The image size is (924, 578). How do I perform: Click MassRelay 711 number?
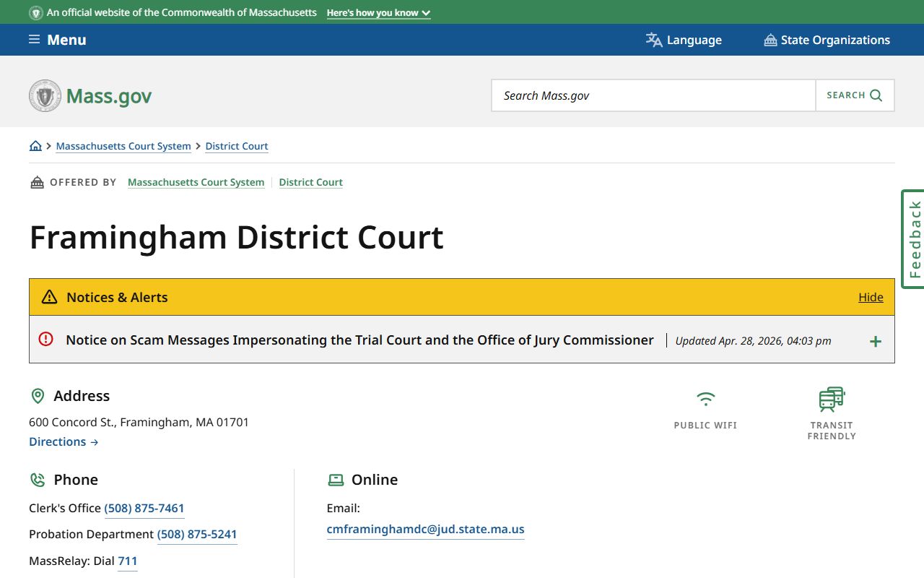tap(127, 561)
